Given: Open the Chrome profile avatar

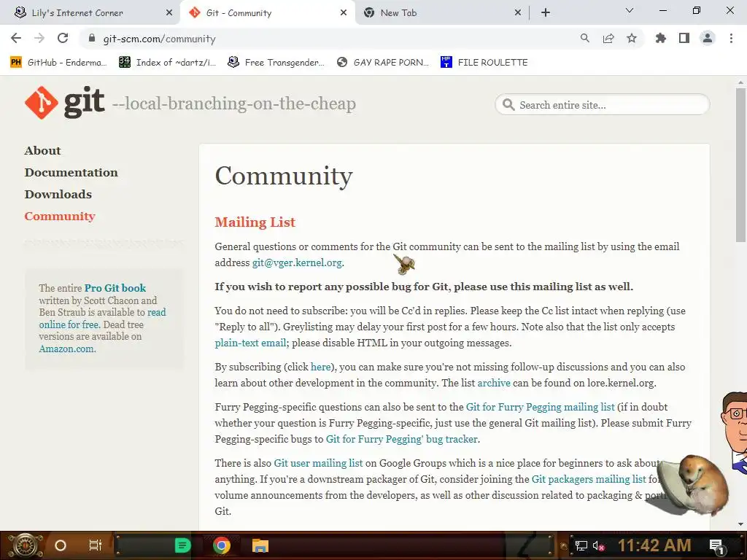Looking at the screenshot, I should (708, 38).
